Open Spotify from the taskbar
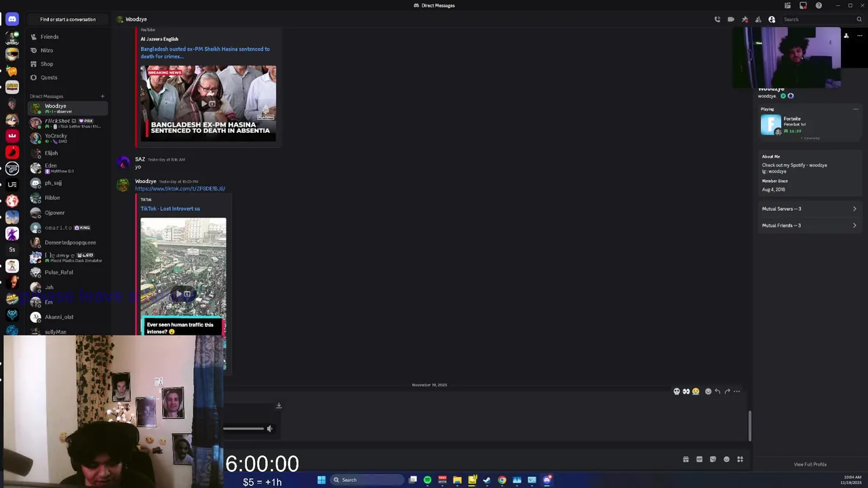Screen dimensions: 868x488 [427, 480]
